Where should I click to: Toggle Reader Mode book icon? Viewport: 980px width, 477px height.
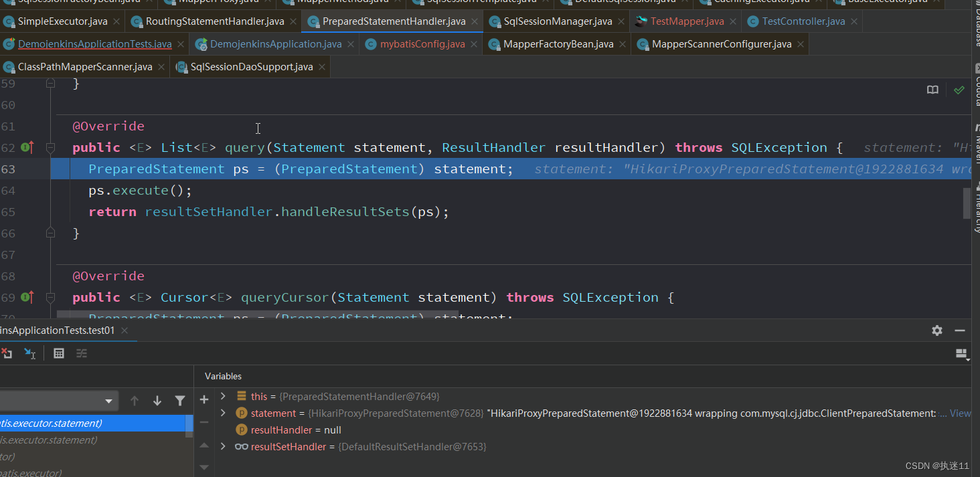(x=932, y=90)
